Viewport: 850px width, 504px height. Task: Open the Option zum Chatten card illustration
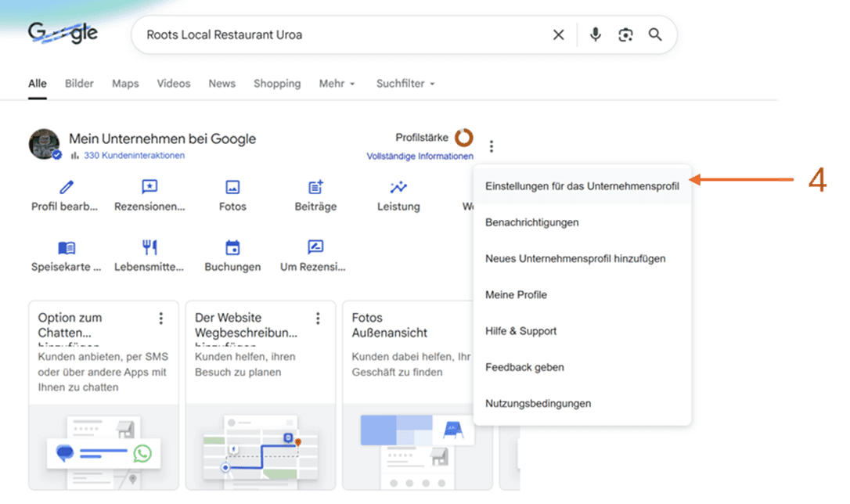click(103, 447)
